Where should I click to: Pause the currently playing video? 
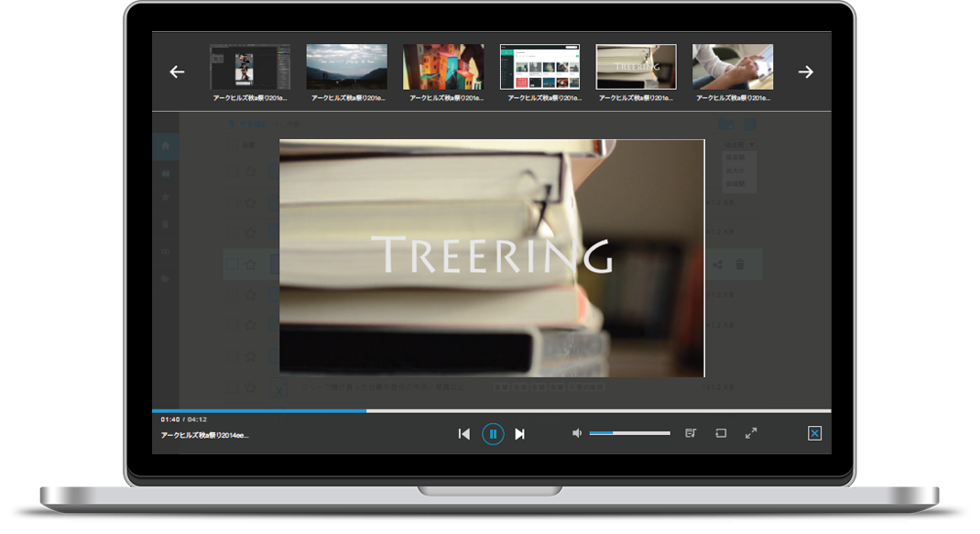[x=493, y=433]
